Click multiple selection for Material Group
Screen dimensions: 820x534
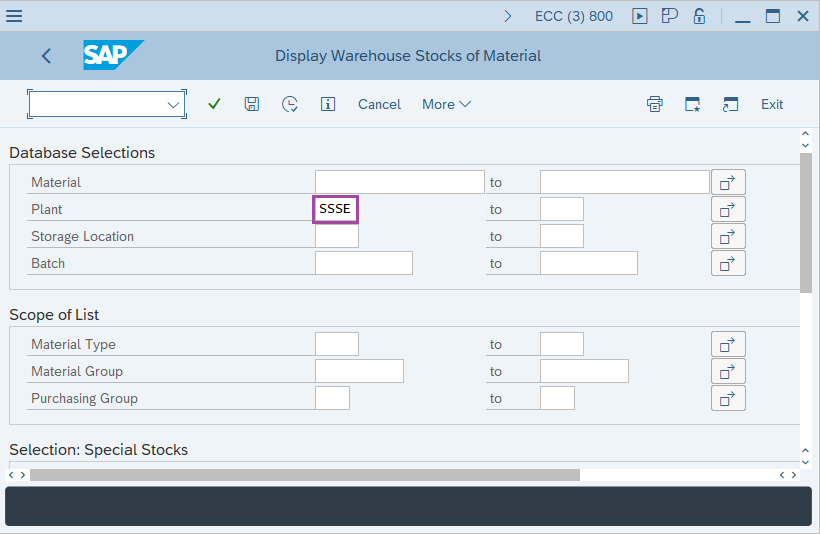(728, 372)
